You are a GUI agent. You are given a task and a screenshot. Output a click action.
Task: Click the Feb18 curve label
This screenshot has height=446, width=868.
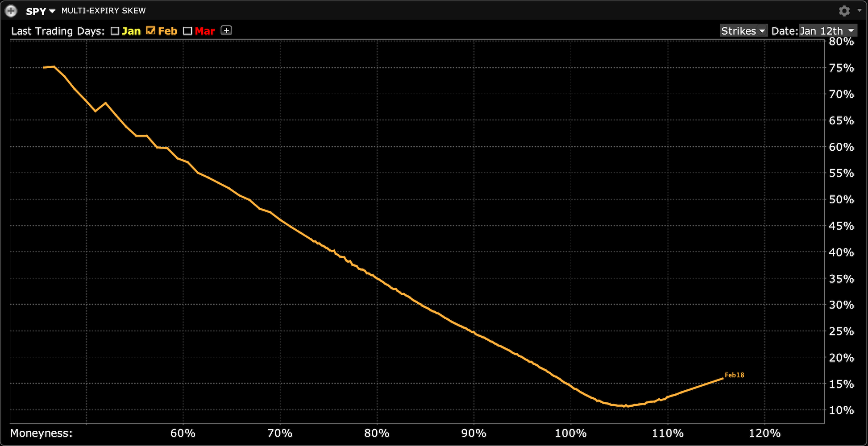734,375
